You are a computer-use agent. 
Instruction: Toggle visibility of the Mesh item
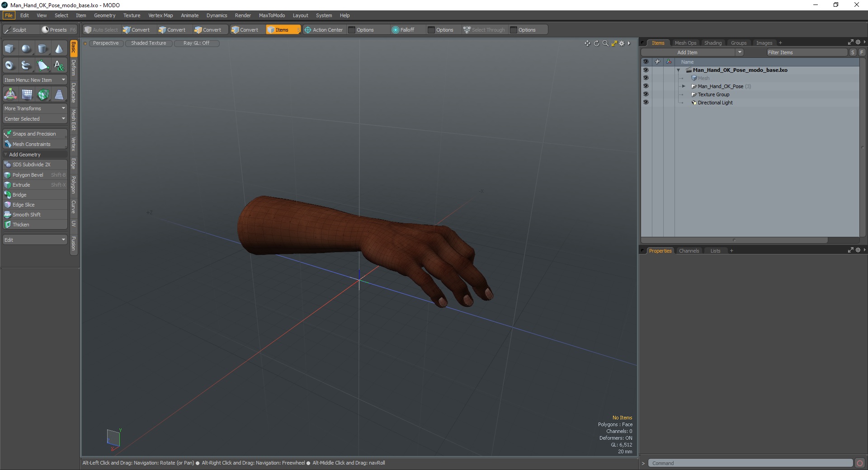[x=646, y=78]
